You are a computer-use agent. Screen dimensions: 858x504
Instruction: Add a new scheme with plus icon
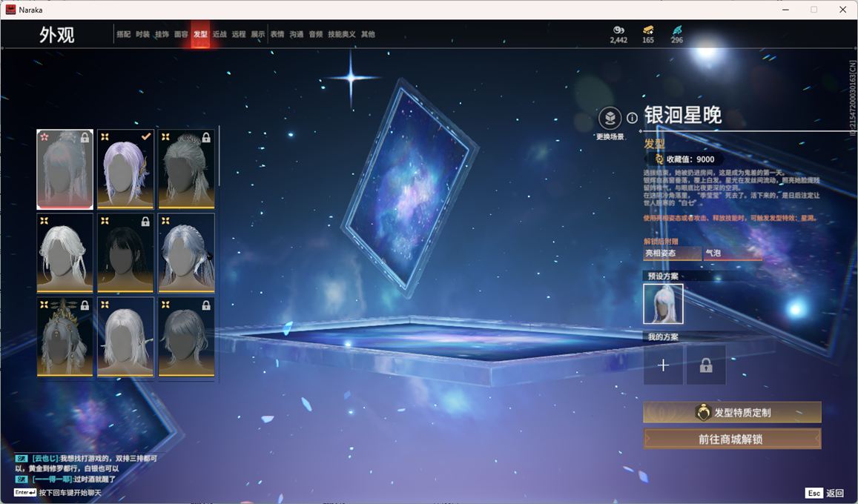click(663, 365)
